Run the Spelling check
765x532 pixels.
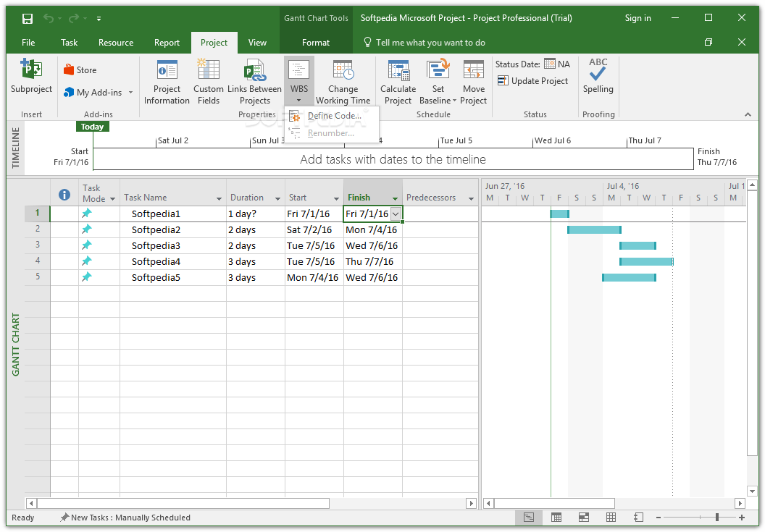tap(598, 80)
